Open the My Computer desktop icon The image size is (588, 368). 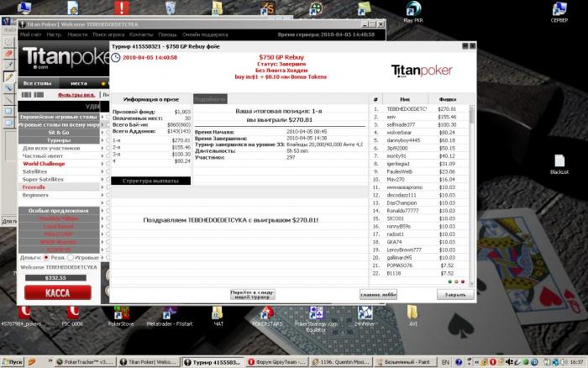(x=24, y=8)
